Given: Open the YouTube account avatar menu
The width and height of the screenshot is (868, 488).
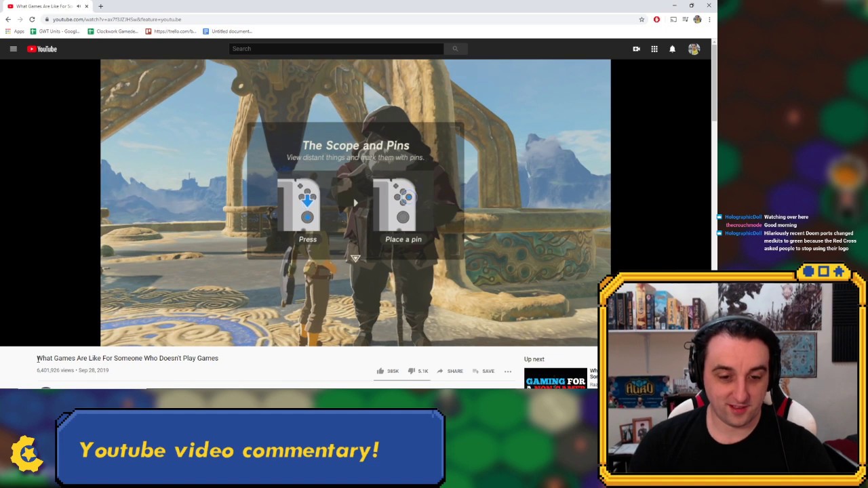Looking at the screenshot, I should (694, 49).
